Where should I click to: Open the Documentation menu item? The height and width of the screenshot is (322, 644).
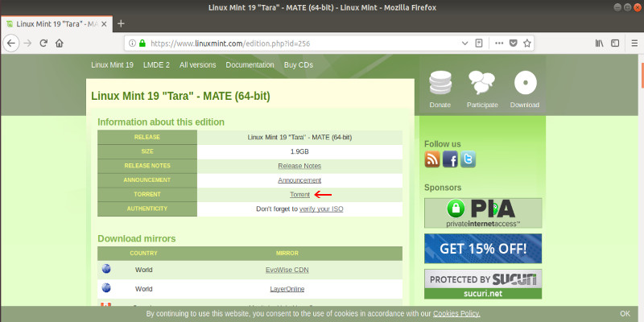(250, 65)
